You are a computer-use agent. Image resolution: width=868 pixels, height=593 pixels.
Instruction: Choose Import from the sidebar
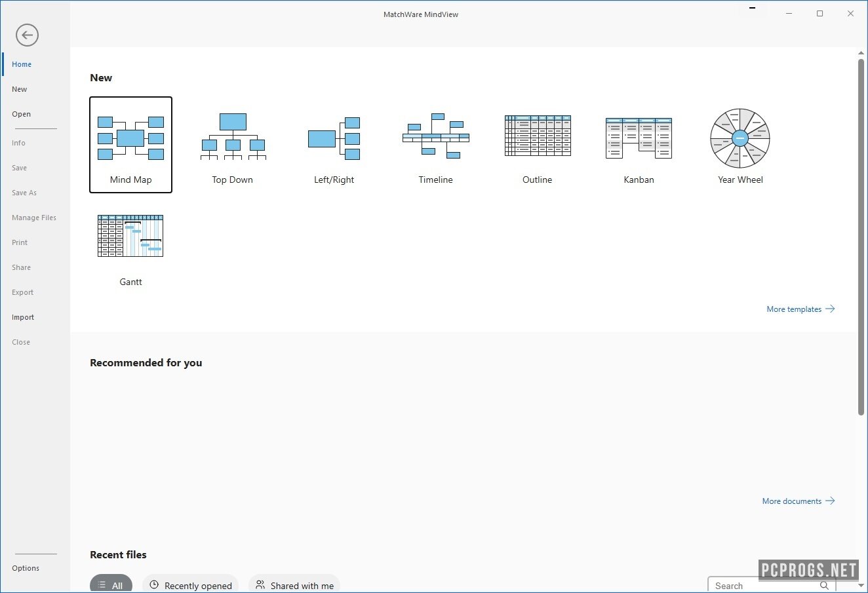pos(23,317)
